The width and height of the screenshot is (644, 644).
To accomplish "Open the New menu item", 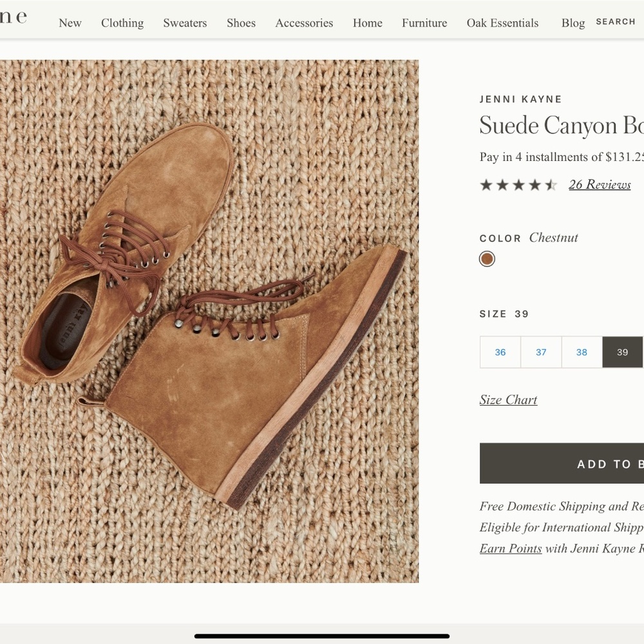I will pos(70,23).
